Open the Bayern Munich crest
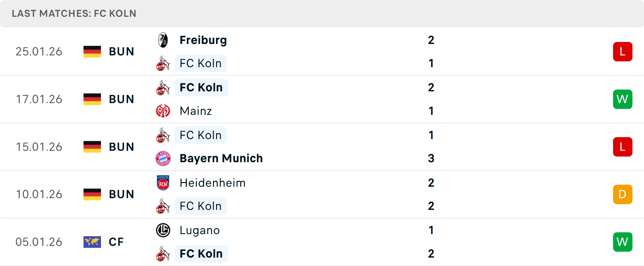644x266 pixels. click(x=163, y=158)
